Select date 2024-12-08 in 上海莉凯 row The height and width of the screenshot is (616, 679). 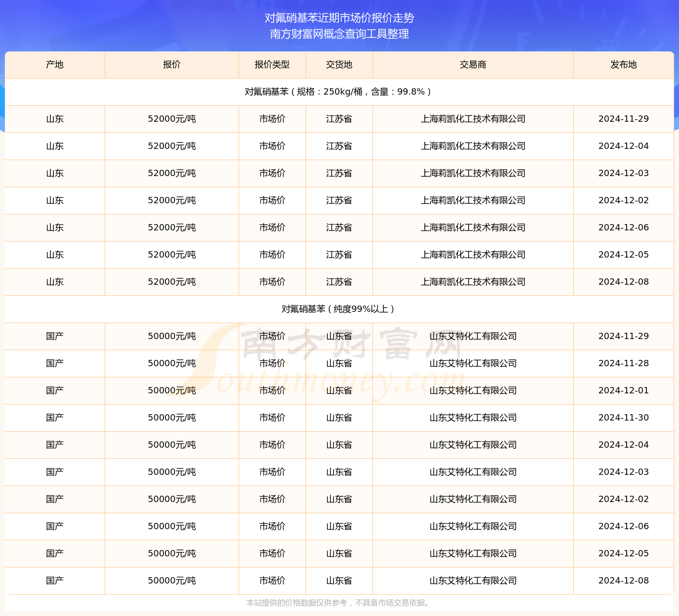(624, 282)
